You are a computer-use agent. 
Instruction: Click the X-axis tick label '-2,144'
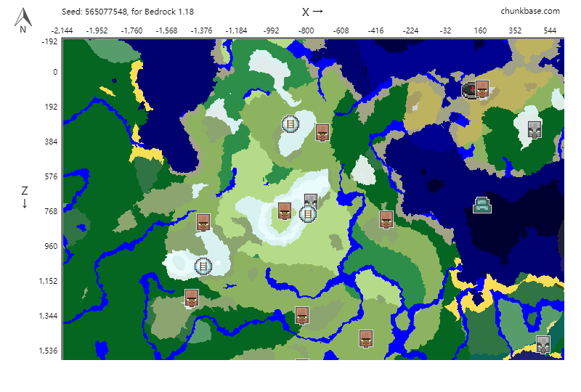tap(62, 30)
